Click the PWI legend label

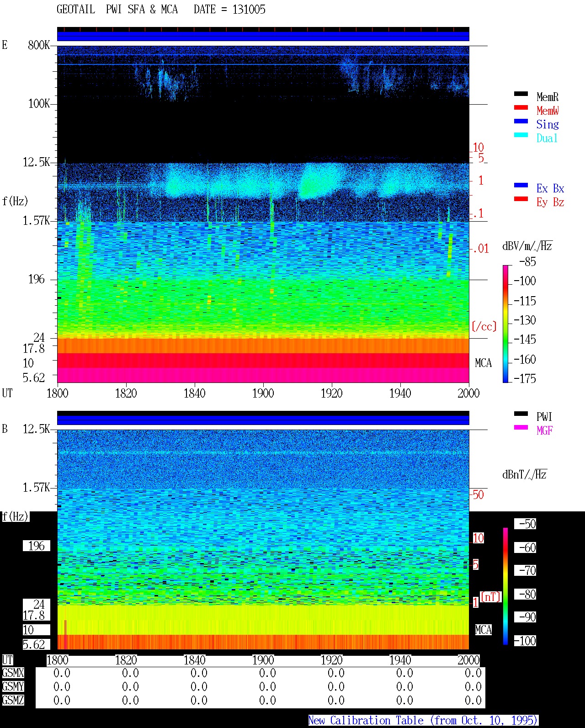click(544, 417)
